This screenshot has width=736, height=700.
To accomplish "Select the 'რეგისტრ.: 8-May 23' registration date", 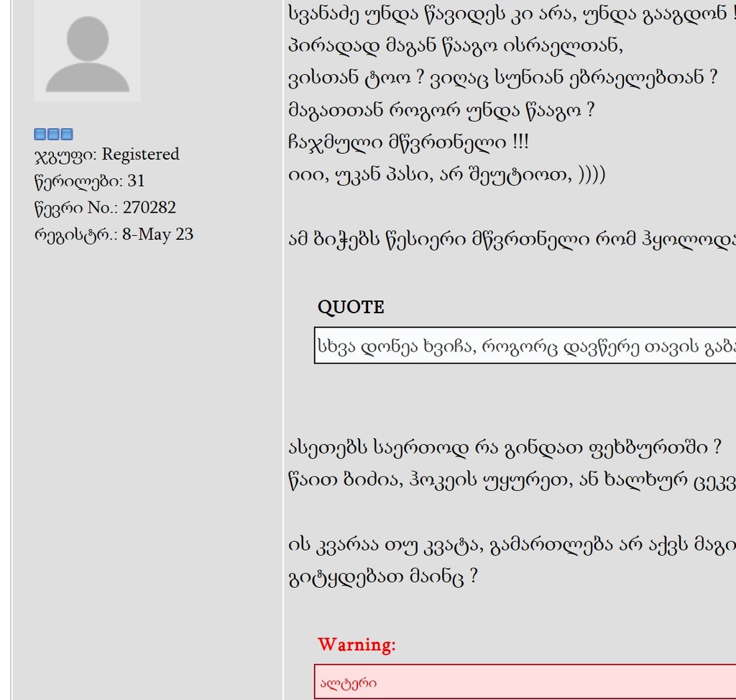I will coord(114,234).
